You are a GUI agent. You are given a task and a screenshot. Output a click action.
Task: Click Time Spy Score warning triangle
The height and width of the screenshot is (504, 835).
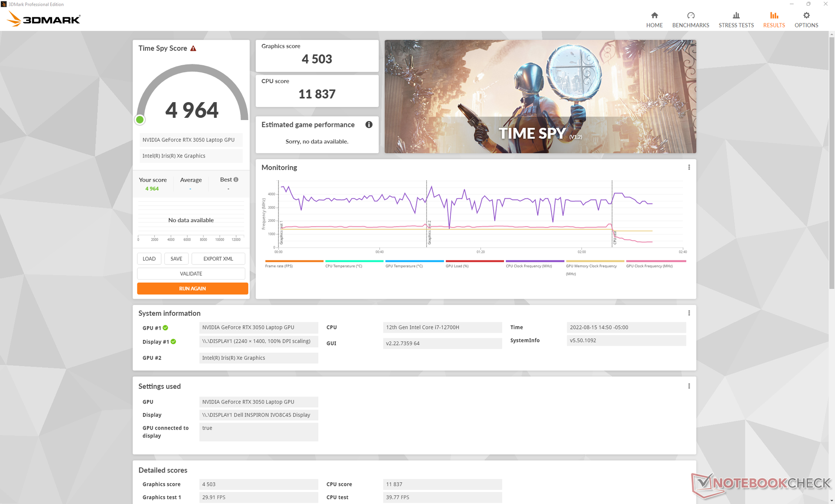193,48
